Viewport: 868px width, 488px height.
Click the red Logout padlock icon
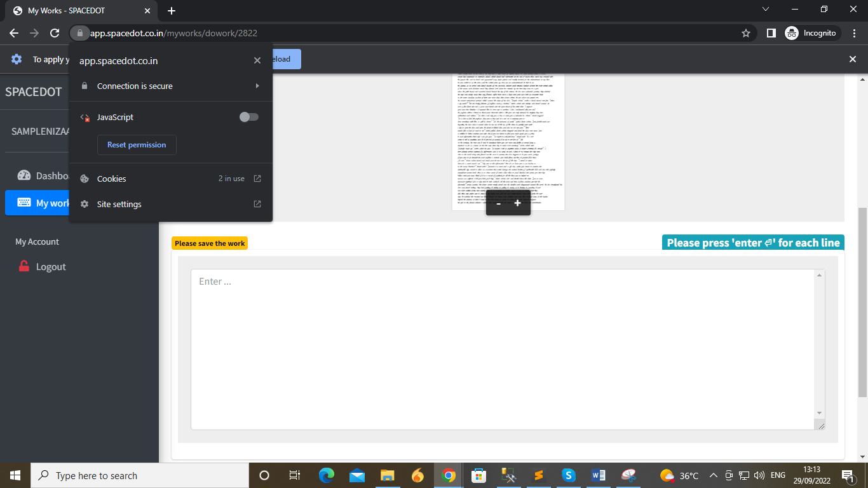25,266
